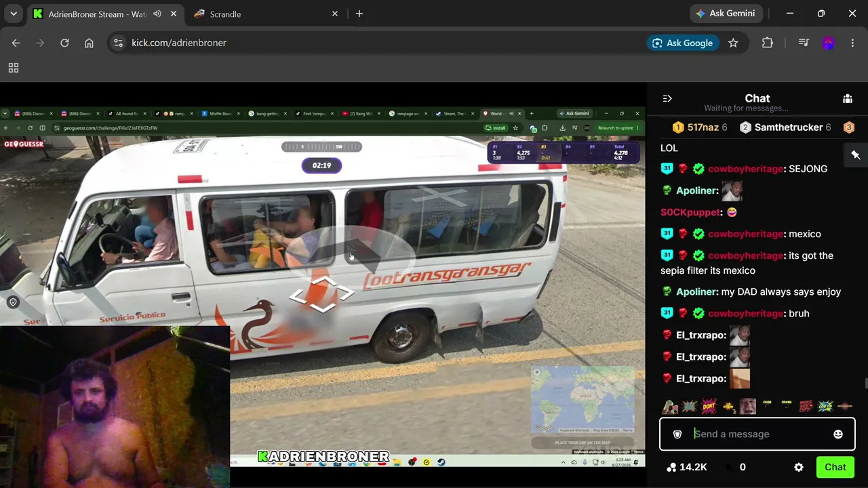Click the GeoGuessr logo in the stream
Screen dimensions: 868x488
tap(24, 144)
